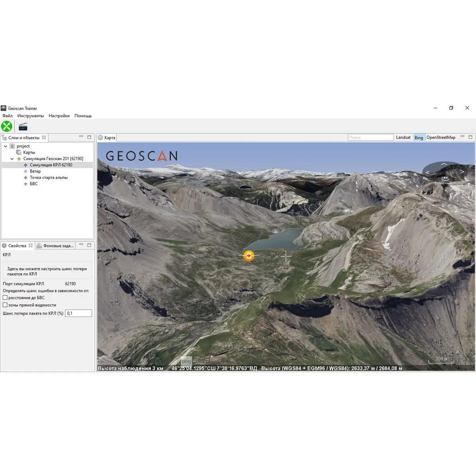This screenshot has width=476, height=476.
Task: Minimize the Слои и объекты panel
Action: pyautogui.click(x=81, y=137)
